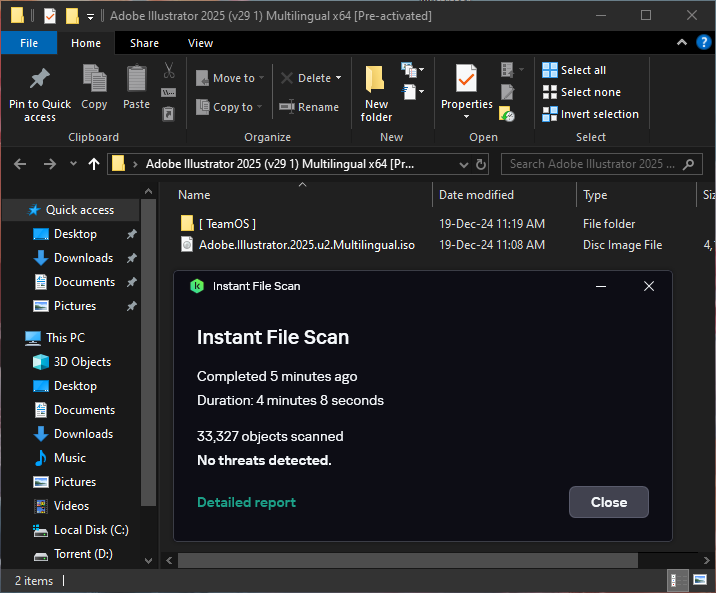Click the horizontal scrollbar in file list
716x593 pixels.
tap(407, 560)
